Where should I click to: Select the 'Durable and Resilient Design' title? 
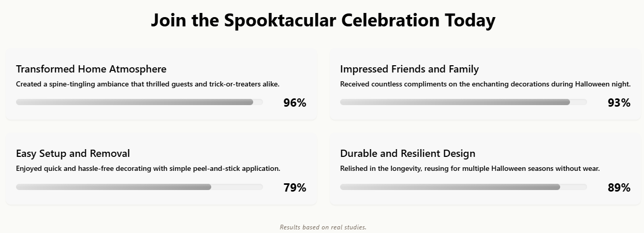pos(407,153)
